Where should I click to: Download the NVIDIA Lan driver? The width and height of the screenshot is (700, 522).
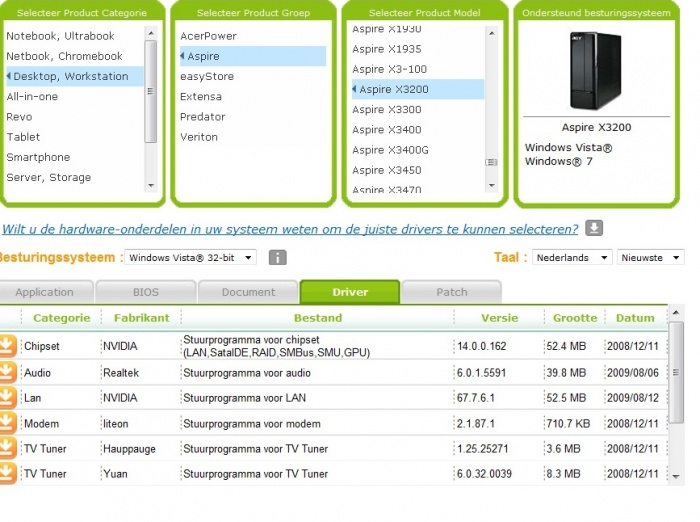point(9,398)
